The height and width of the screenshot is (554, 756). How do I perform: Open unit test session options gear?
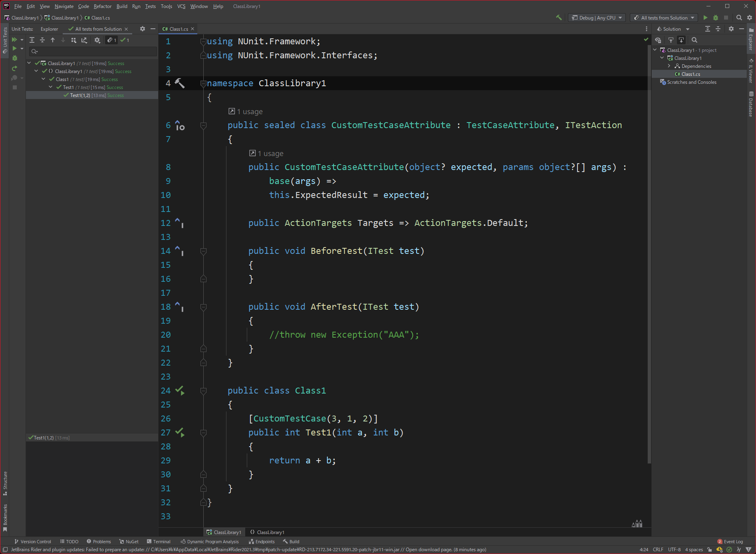[97, 40]
